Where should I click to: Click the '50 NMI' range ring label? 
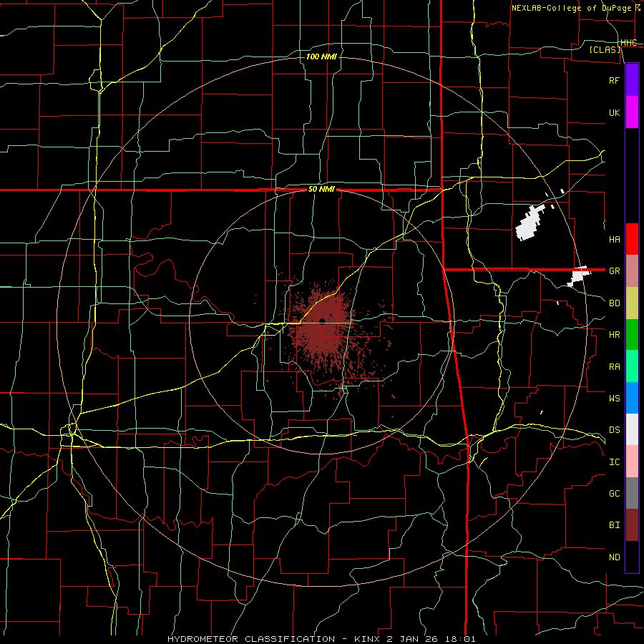(321, 190)
